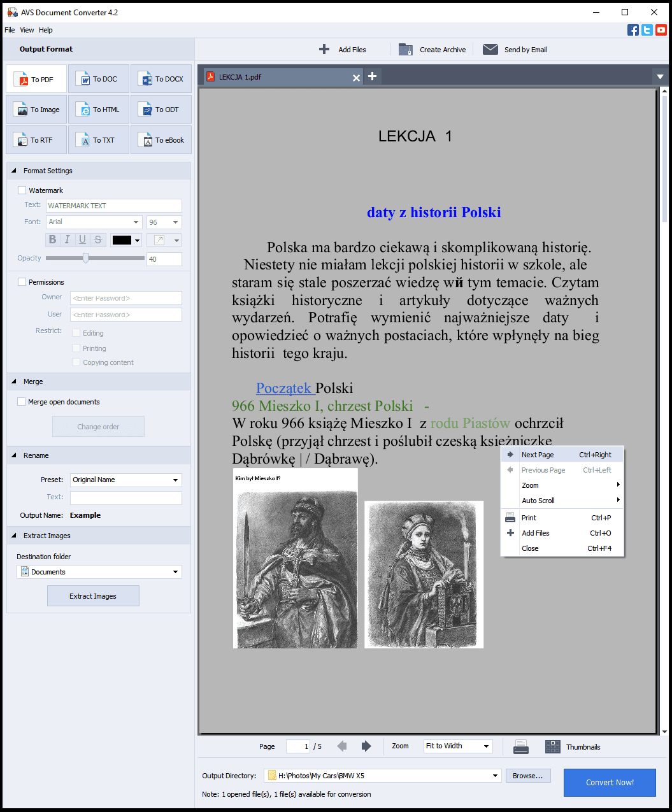Screen dimensions: 672x812
Task: Click the Browse... button
Action: coord(528,776)
